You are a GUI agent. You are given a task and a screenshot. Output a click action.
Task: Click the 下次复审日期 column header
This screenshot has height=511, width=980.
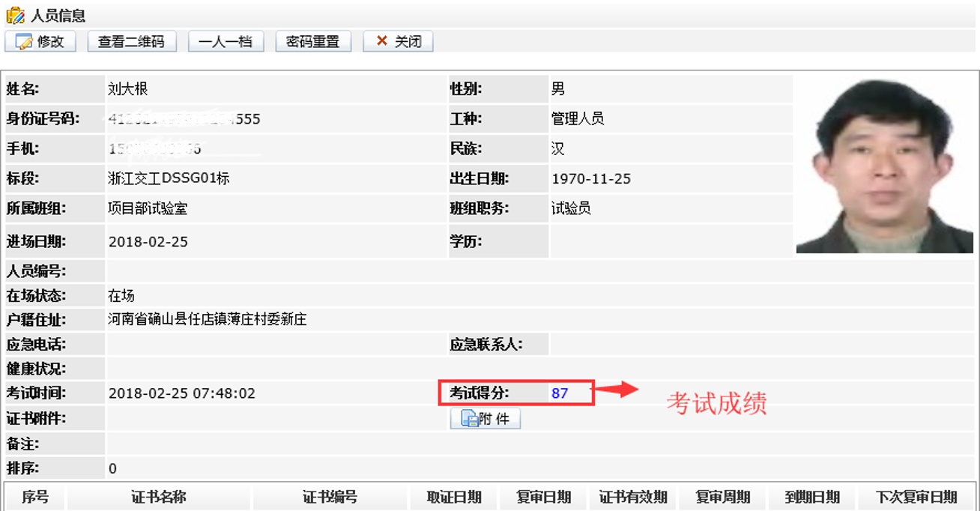(916, 497)
